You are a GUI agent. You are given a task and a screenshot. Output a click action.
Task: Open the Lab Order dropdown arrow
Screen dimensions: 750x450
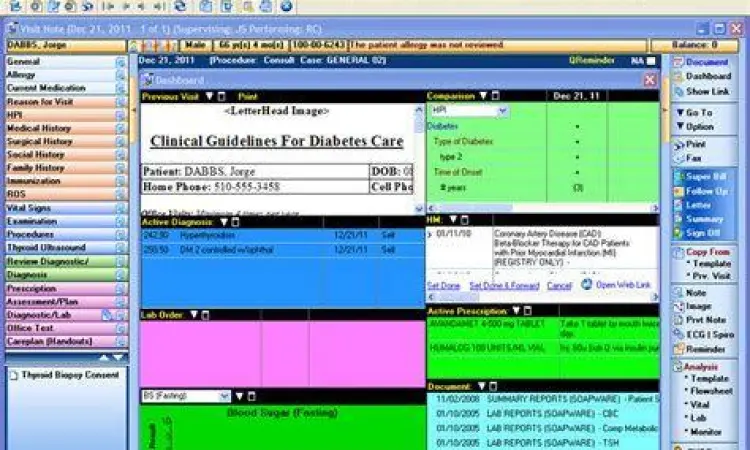coord(194,315)
